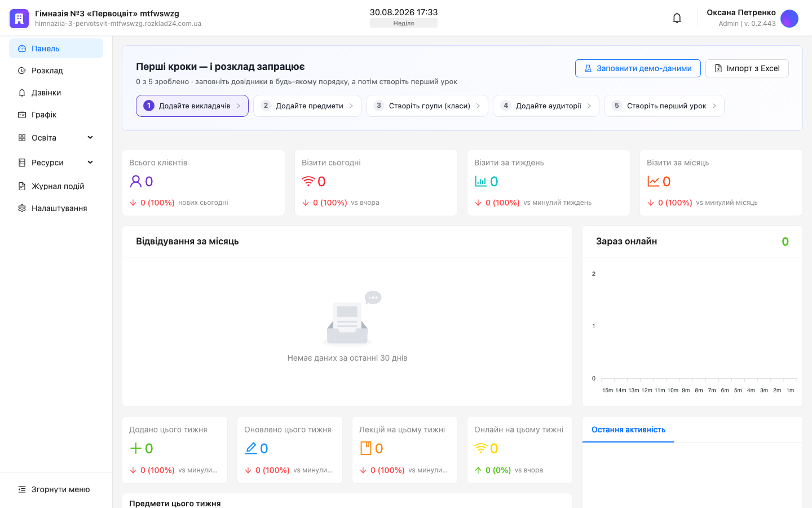Expand the Освіта submenu chevron
This screenshot has width=812, height=508.
pyautogui.click(x=90, y=138)
